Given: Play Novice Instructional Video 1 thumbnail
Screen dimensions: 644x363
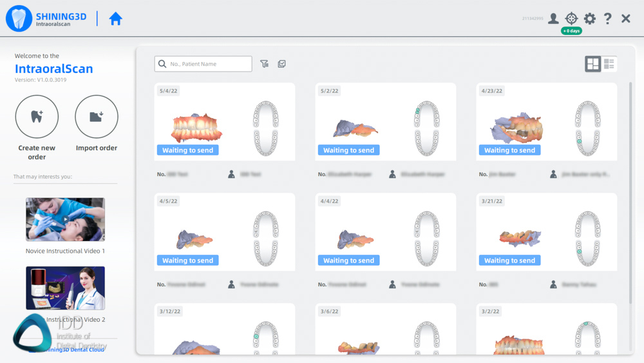Looking at the screenshot, I should (x=65, y=219).
